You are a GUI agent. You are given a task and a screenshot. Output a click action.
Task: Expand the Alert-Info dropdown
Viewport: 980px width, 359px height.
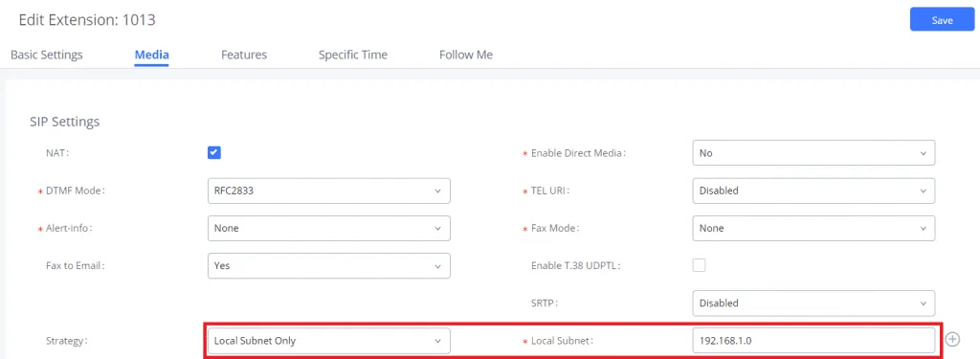329,228
